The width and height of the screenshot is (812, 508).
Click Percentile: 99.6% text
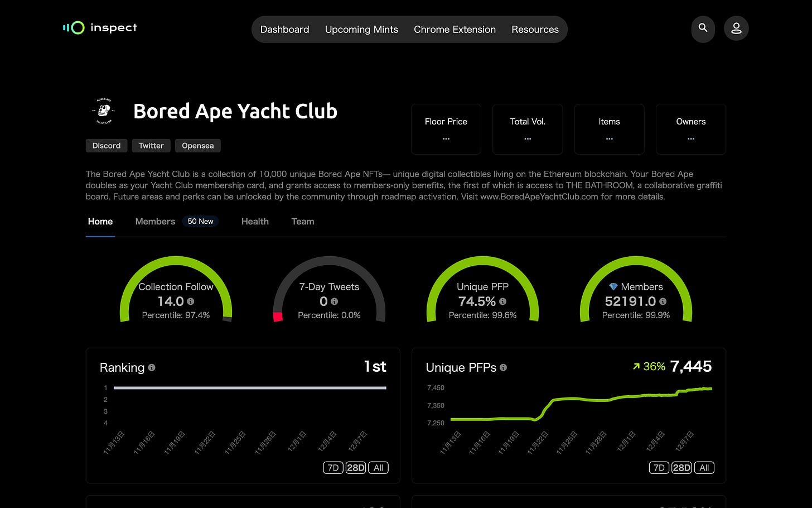point(483,315)
